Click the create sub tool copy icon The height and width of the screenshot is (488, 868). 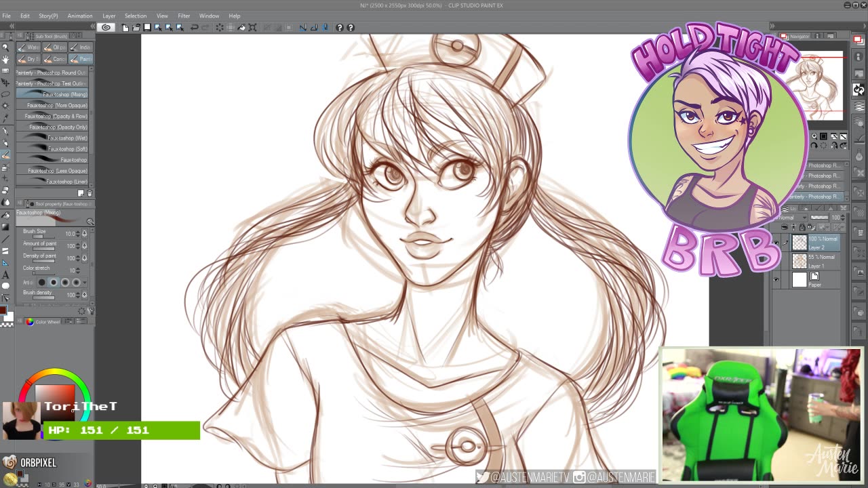(81, 193)
